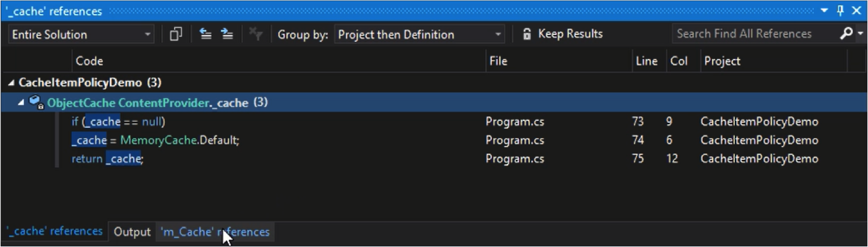
Task: Click the Search Find All References field
Action: coord(755,34)
